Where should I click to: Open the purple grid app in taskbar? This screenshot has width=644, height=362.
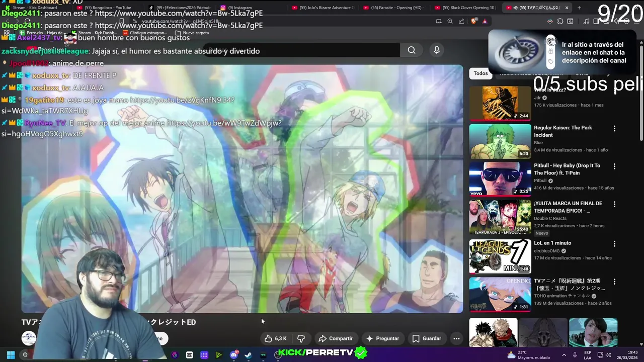204,355
